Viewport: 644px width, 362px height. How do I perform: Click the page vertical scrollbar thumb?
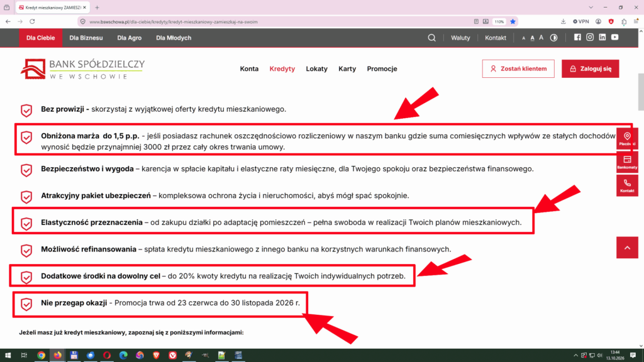pyautogui.click(x=641, y=92)
